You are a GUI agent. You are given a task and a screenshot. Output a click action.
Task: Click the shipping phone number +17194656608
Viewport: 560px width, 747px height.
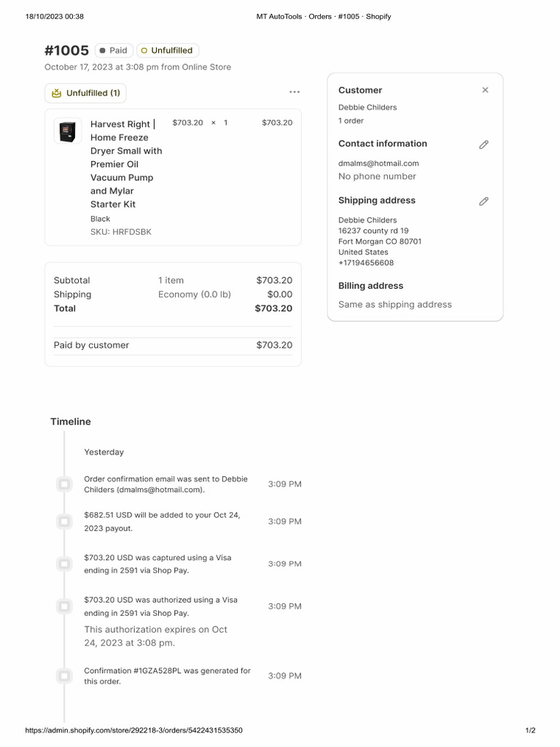pyautogui.click(x=366, y=263)
